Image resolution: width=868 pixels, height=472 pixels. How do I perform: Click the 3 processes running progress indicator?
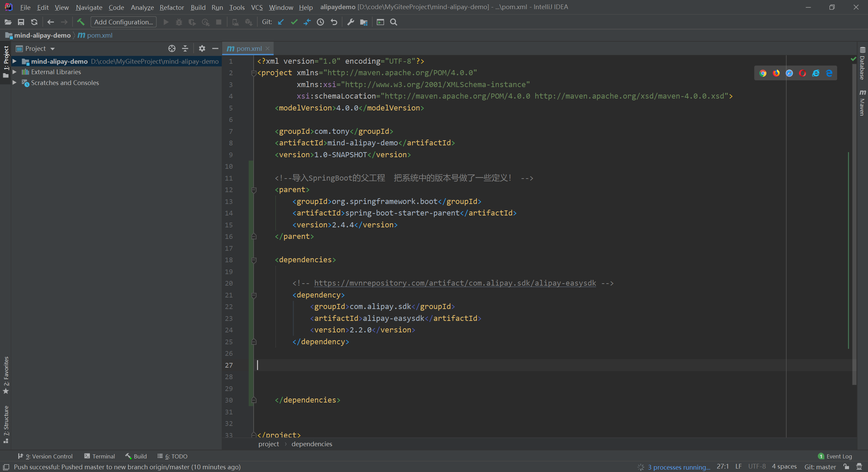pos(678,467)
